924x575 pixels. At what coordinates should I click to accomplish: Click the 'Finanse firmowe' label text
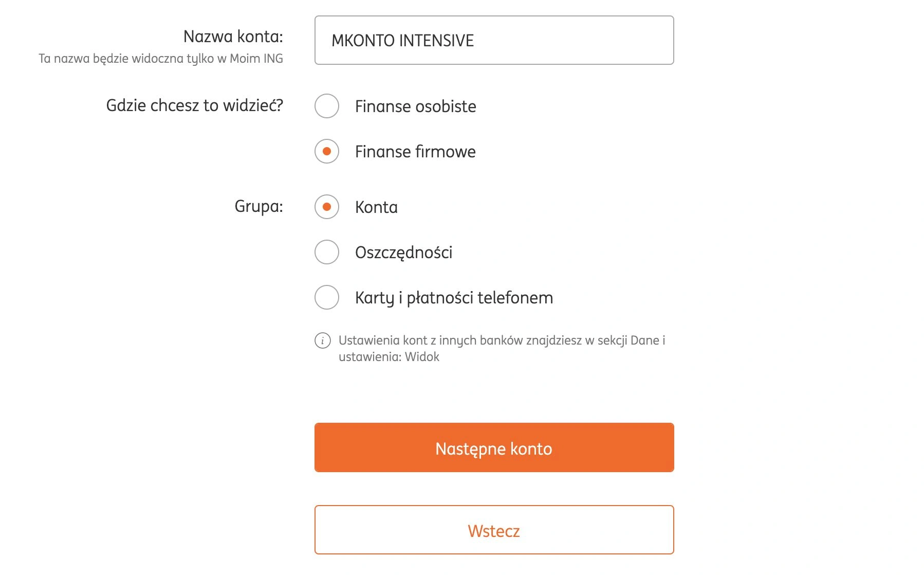(x=415, y=152)
